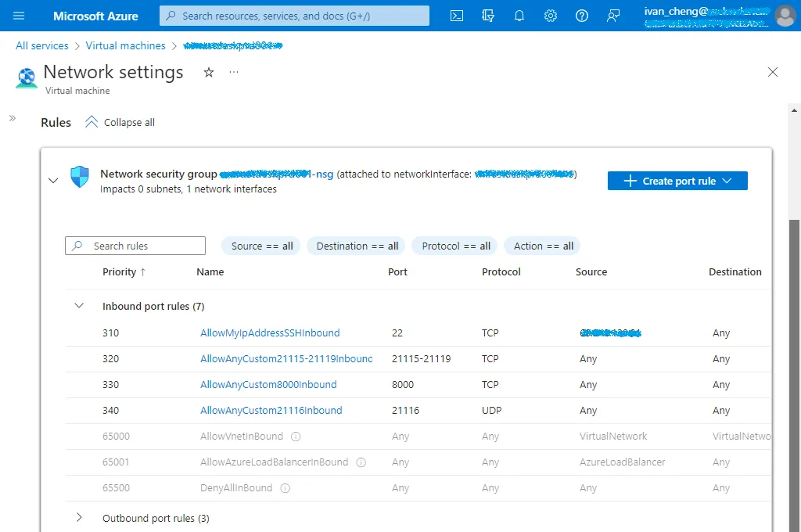This screenshot has width=801, height=532.
Task: Click Collapse all rules
Action: pyautogui.click(x=120, y=122)
